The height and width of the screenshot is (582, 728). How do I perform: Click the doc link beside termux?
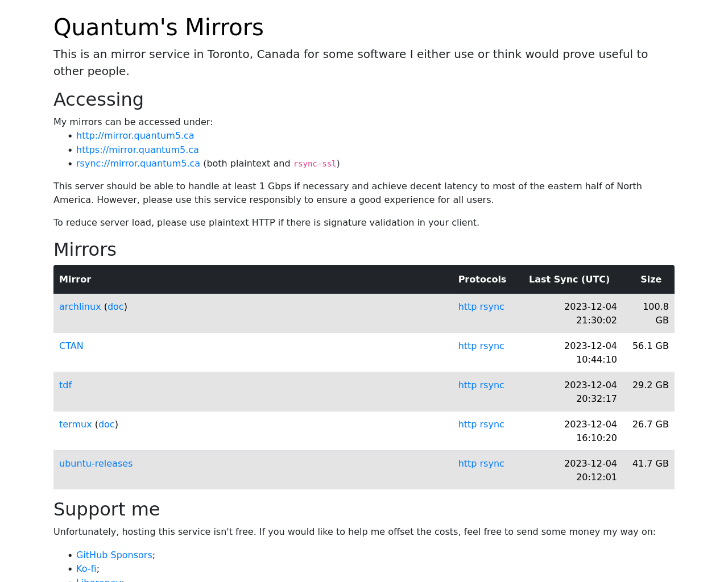click(106, 425)
